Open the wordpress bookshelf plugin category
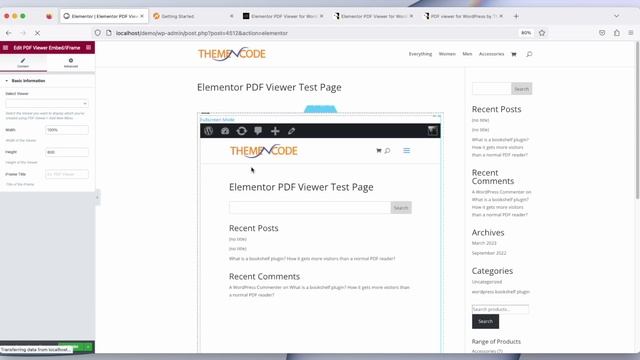Viewport: 640px width, 360px height. point(501,292)
